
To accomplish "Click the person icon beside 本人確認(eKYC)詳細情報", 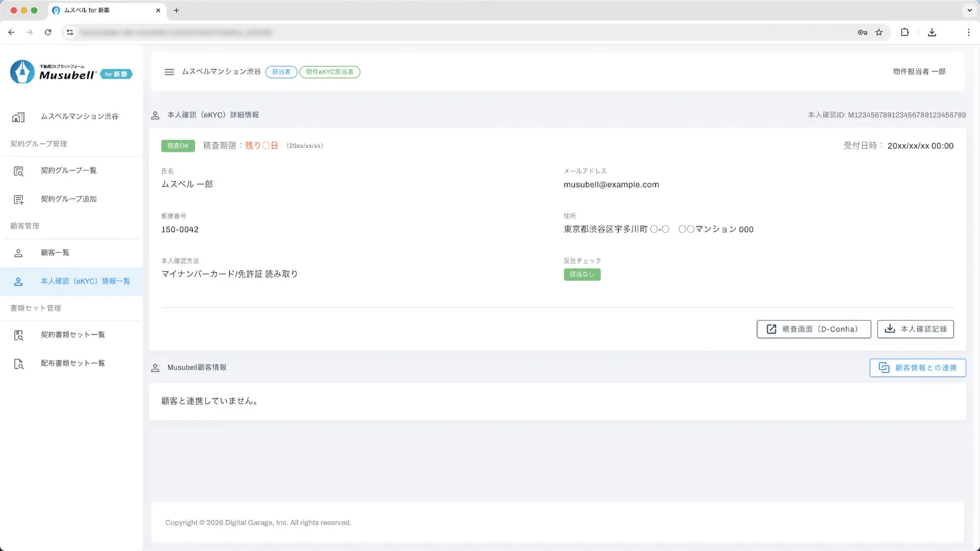I will pos(155,116).
